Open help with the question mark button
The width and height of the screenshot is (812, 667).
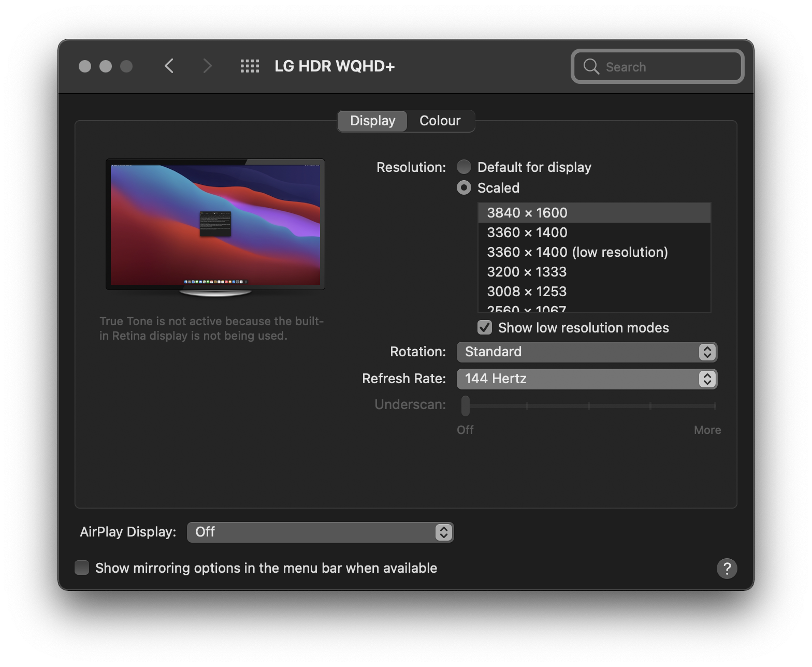(x=727, y=568)
